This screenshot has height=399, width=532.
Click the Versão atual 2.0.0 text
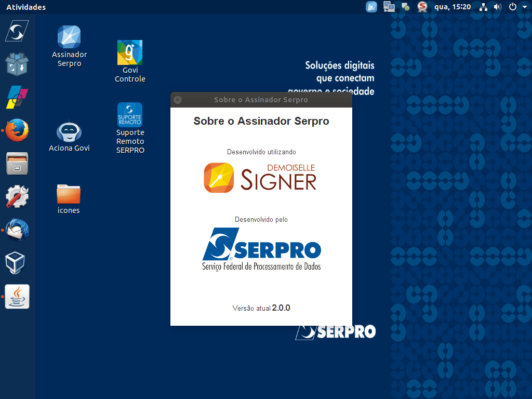click(261, 308)
